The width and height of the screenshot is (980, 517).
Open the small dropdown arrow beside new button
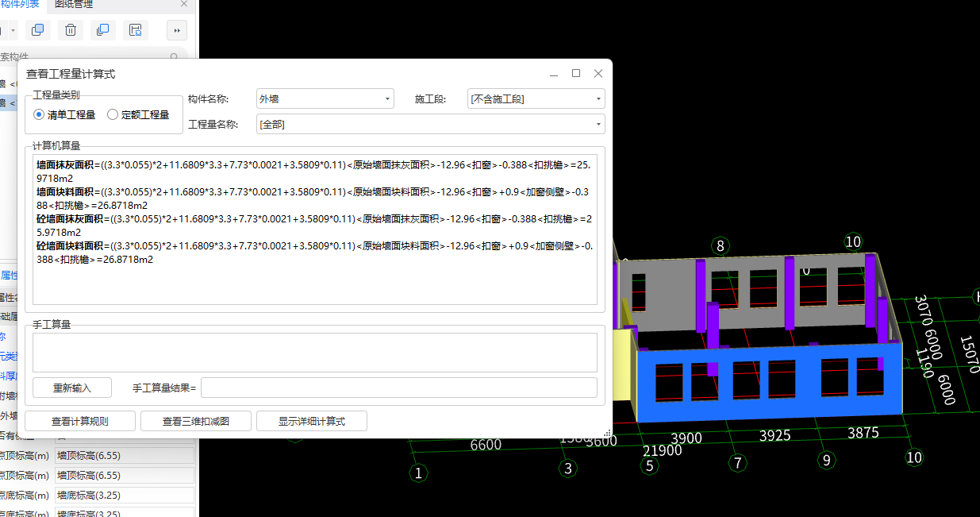13,30
